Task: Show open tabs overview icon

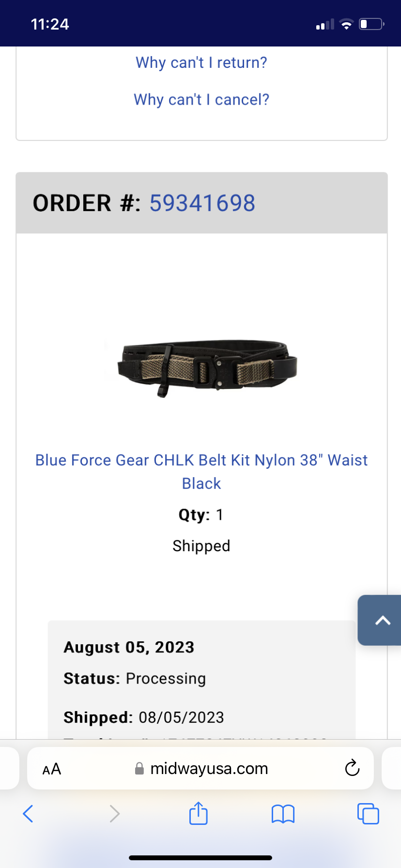Action: coord(368,814)
